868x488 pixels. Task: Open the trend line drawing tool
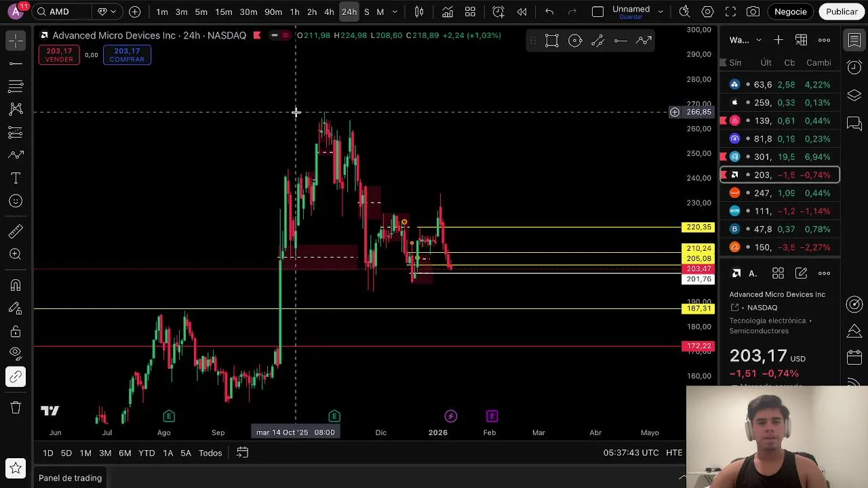click(16, 64)
